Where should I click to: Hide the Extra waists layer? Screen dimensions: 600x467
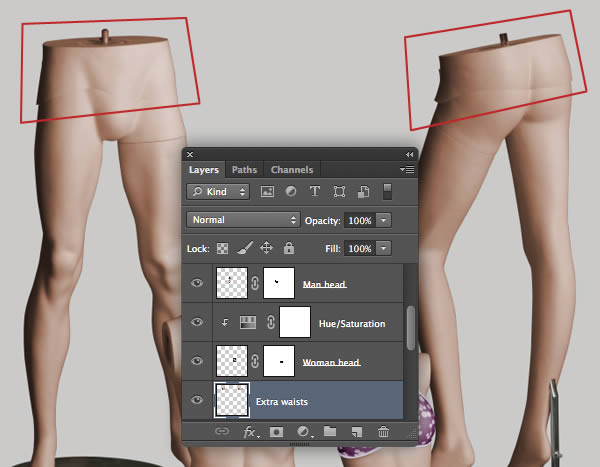coord(197,400)
